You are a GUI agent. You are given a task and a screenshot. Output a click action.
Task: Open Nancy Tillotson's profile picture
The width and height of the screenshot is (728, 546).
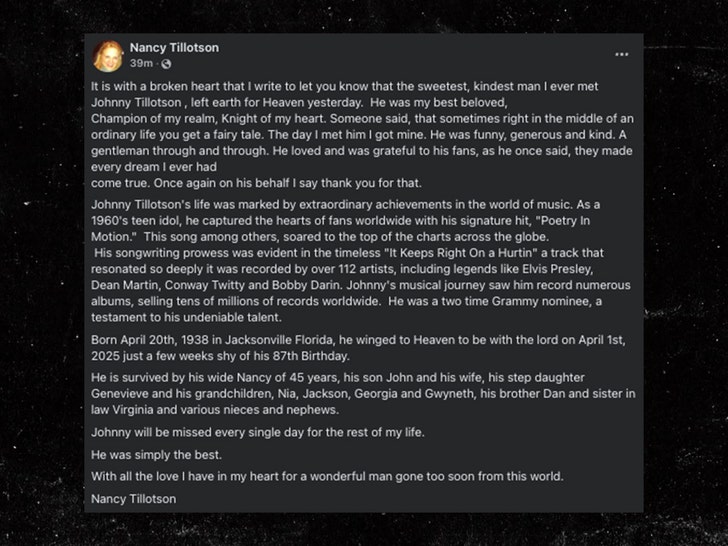pos(108,56)
